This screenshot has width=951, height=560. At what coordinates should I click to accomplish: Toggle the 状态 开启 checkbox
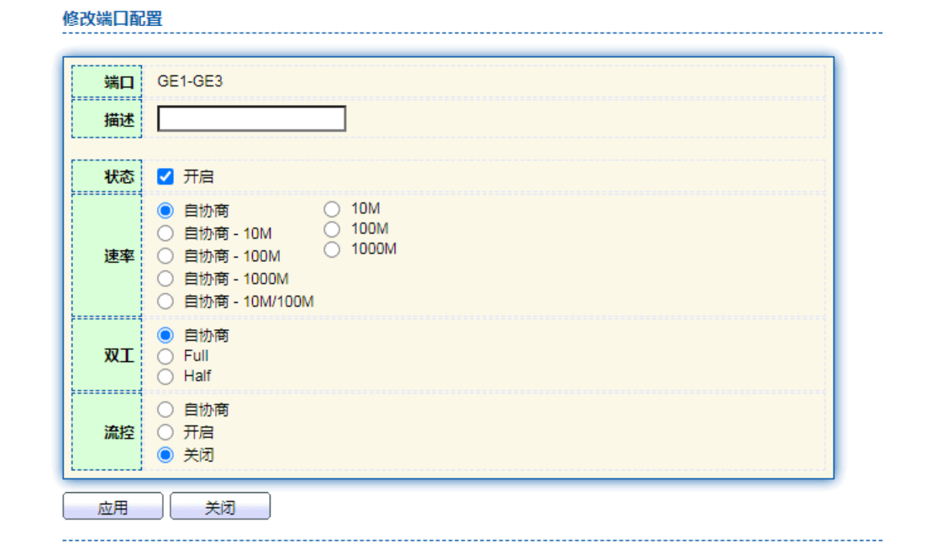[166, 176]
